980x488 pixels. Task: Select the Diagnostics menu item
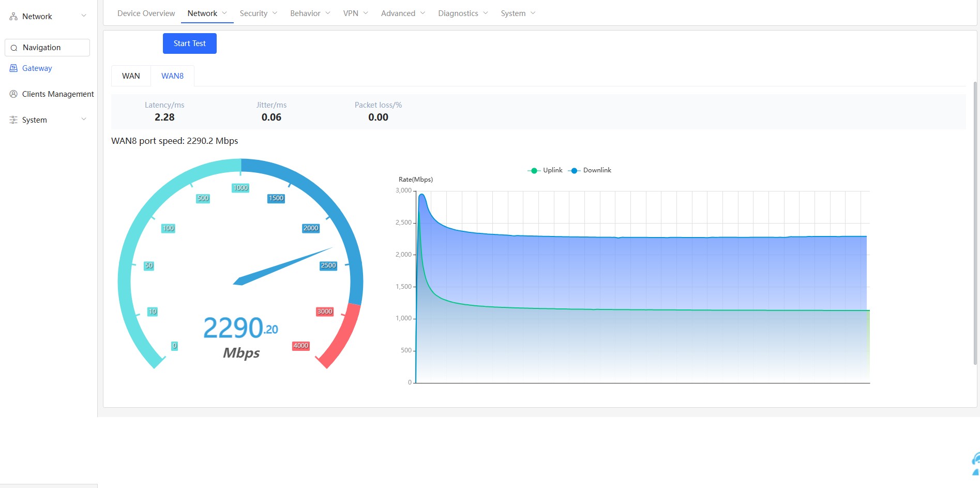458,13
